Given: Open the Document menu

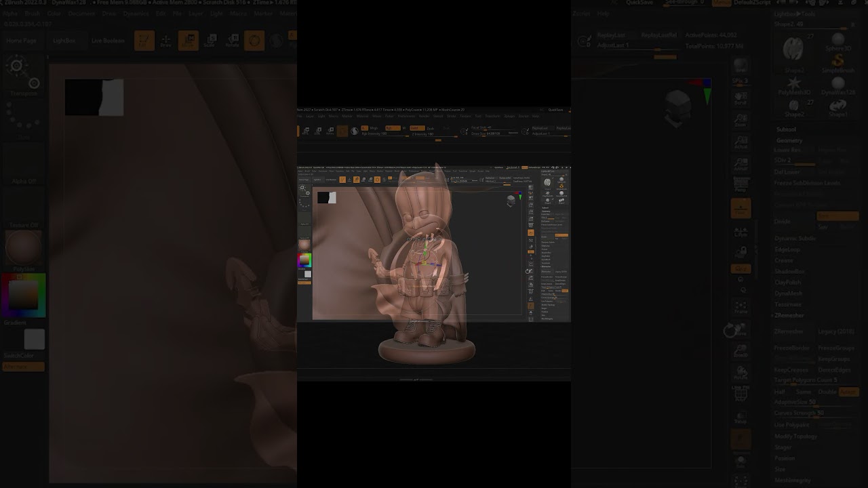Looking at the screenshot, I should pos(81,13).
